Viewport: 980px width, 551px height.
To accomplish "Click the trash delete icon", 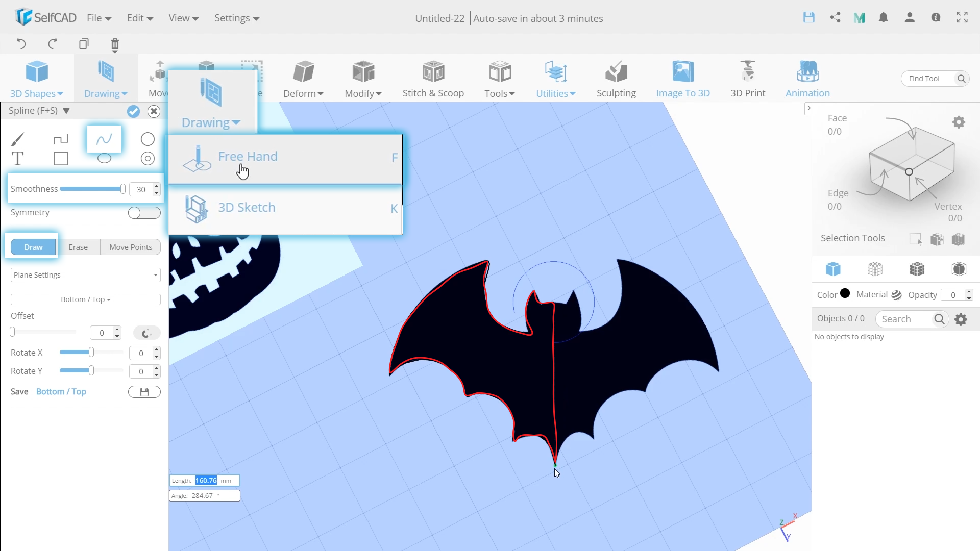I will pyautogui.click(x=115, y=45).
